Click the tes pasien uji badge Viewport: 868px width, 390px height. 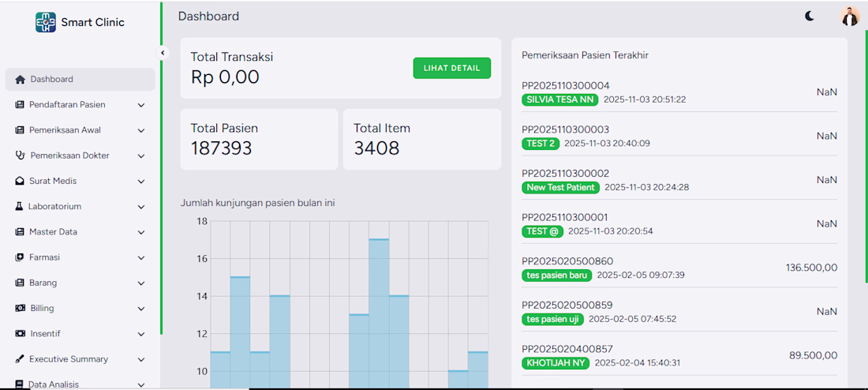552,319
